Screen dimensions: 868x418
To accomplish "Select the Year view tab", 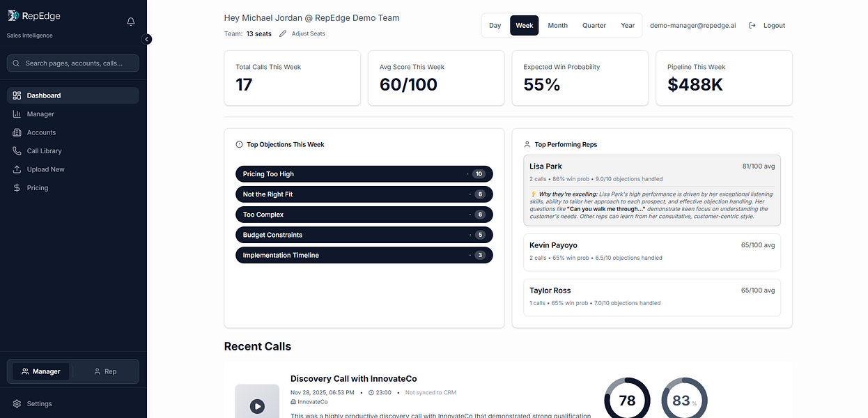I will (x=628, y=25).
